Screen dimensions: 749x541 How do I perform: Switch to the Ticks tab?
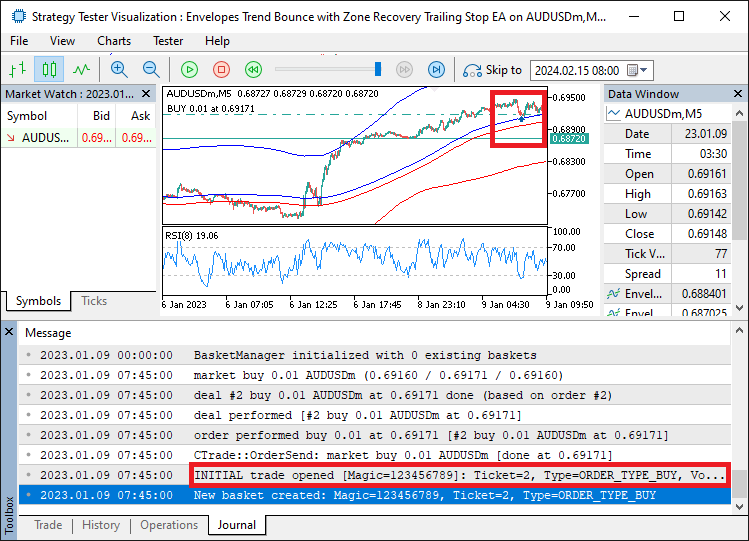(x=94, y=301)
